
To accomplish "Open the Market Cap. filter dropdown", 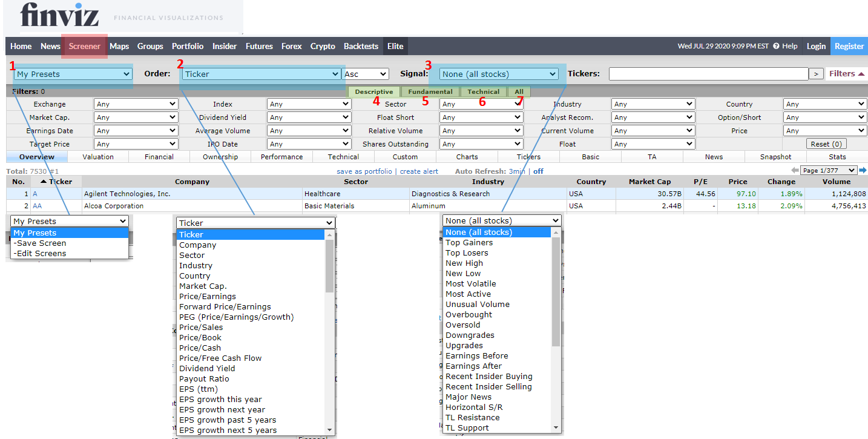I will pyautogui.click(x=136, y=117).
